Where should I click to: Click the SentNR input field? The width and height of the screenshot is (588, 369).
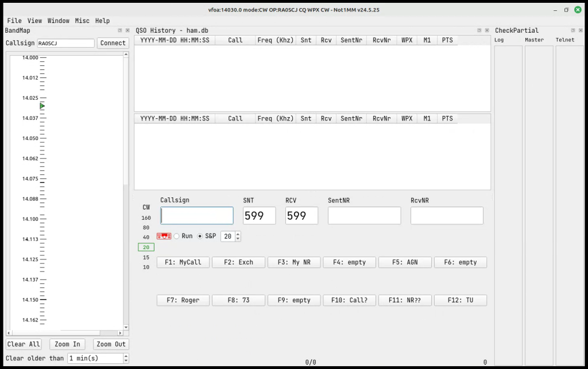point(364,216)
